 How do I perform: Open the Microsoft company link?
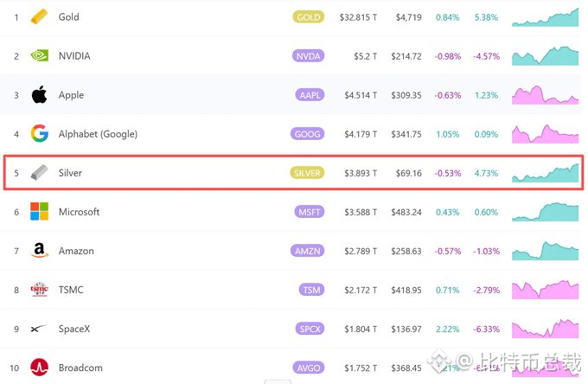pyautogui.click(x=80, y=212)
